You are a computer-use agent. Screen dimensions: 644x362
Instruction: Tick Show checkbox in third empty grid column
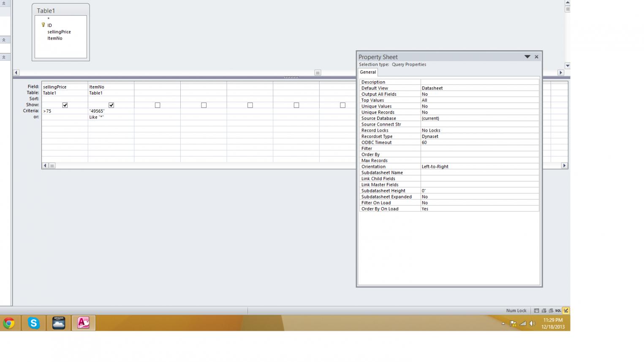(250, 105)
